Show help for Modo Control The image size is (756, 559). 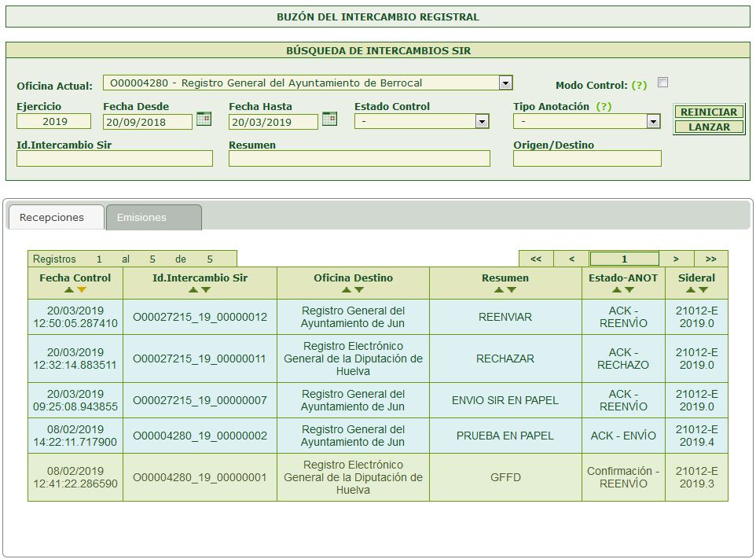click(640, 86)
